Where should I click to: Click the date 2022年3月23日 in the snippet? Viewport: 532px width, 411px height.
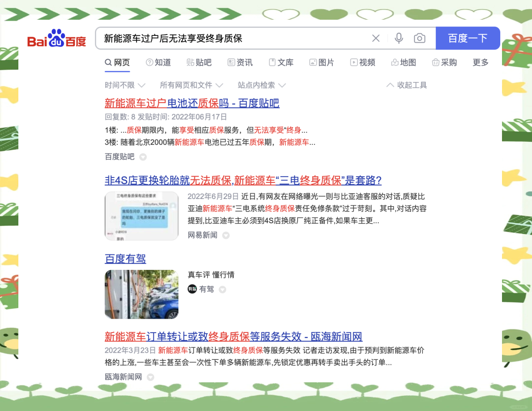pos(130,350)
